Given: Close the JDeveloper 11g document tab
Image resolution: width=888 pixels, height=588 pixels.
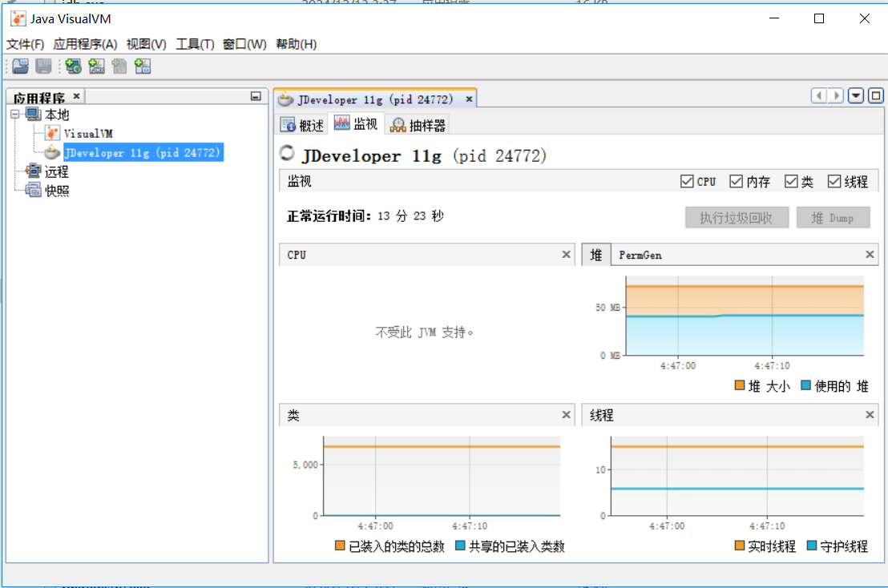Looking at the screenshot, I should point(469,99).
